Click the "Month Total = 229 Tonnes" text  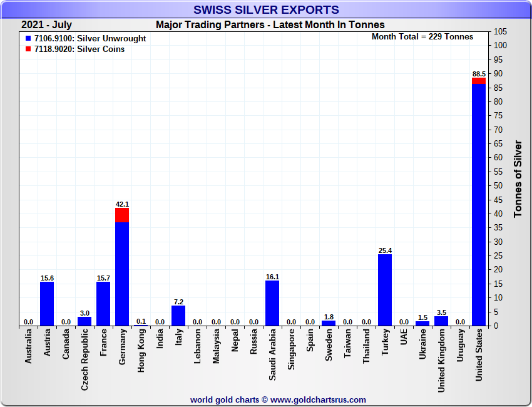tap(422, 37)
